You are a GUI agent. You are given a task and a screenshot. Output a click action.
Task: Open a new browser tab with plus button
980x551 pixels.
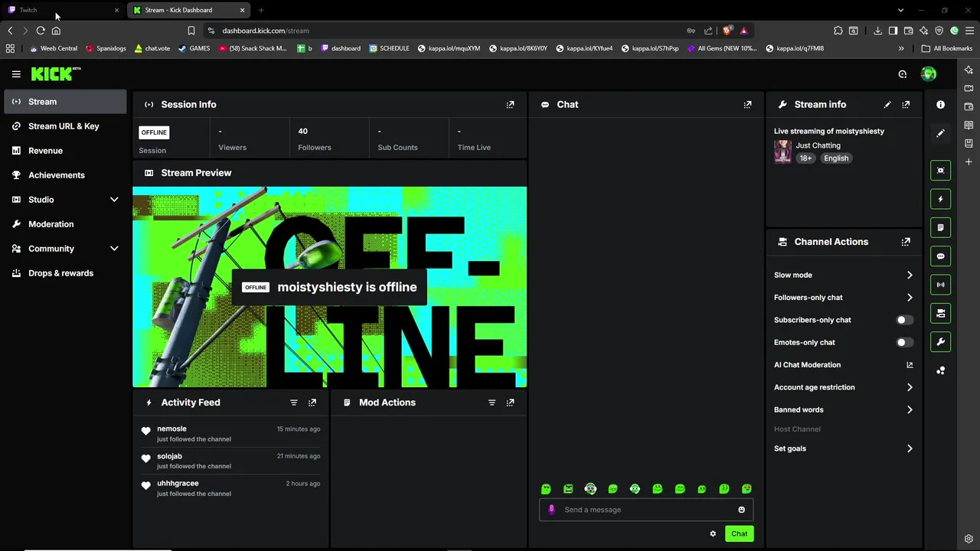coord(261,10)
